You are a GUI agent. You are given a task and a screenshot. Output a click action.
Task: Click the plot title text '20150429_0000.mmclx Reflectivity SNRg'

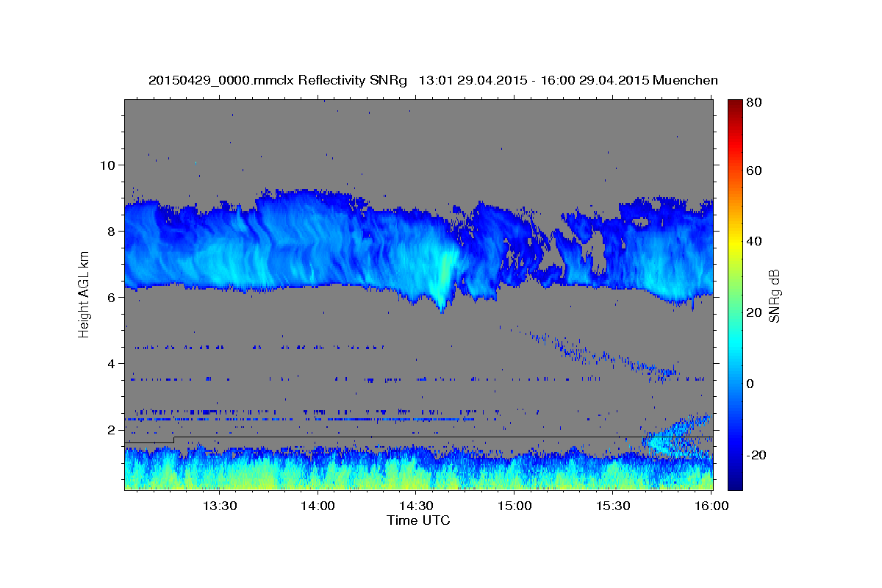pos(278,80)
